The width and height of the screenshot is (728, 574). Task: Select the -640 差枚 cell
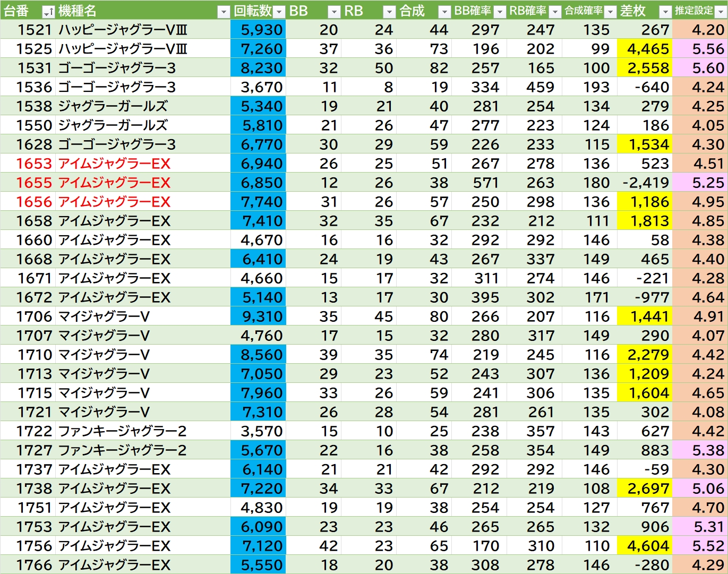coord(645,87)
